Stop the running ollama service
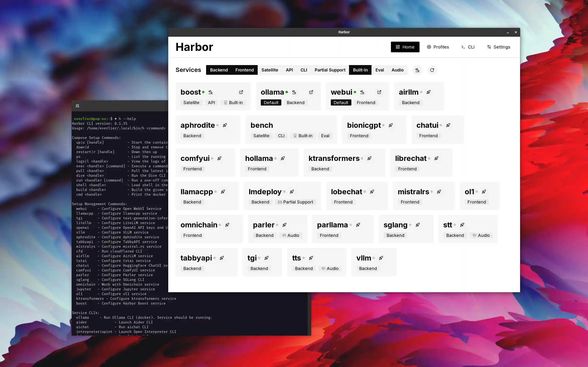Image resolution: width=588 pixels, height=367 pixels. [x=294, y=92]
